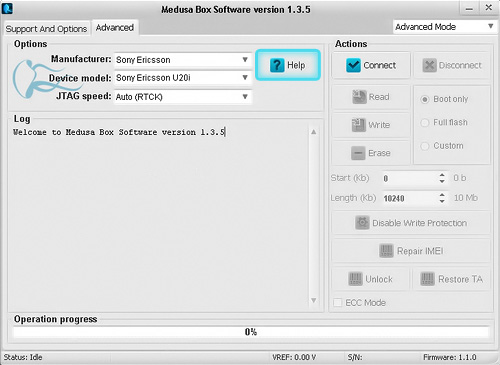Click the Log scrollbar up arrow
Viewport: 500px width, 365px height.
[314, 132]
